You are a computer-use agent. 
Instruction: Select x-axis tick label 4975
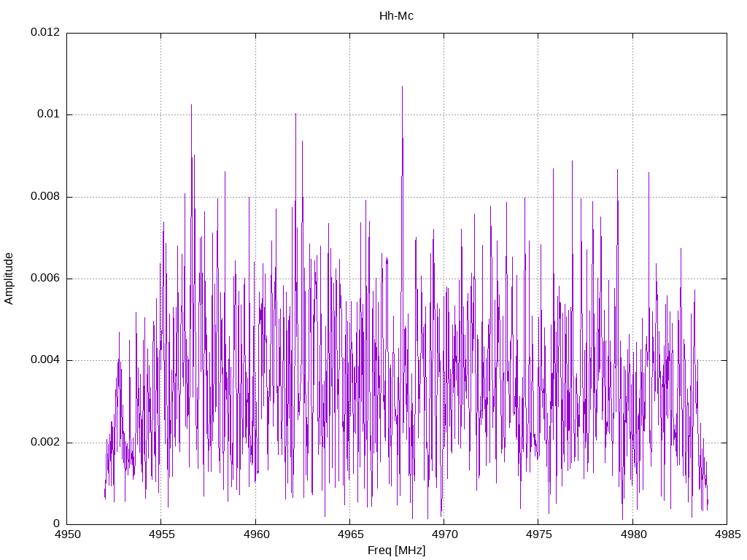point(538,534)
